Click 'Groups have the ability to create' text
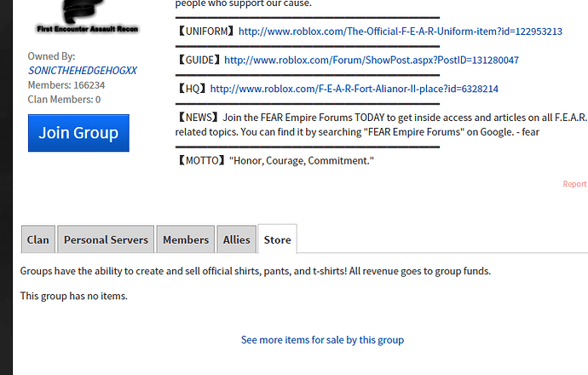The height and width of the screenshot is (375, 588). [x=256, y=271]
